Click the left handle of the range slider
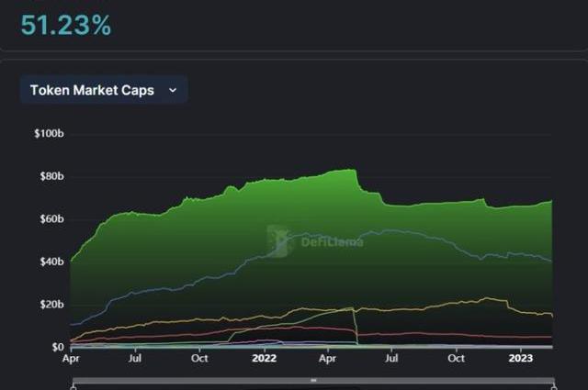This screenshot has width=588, height=390. point(73,387)
